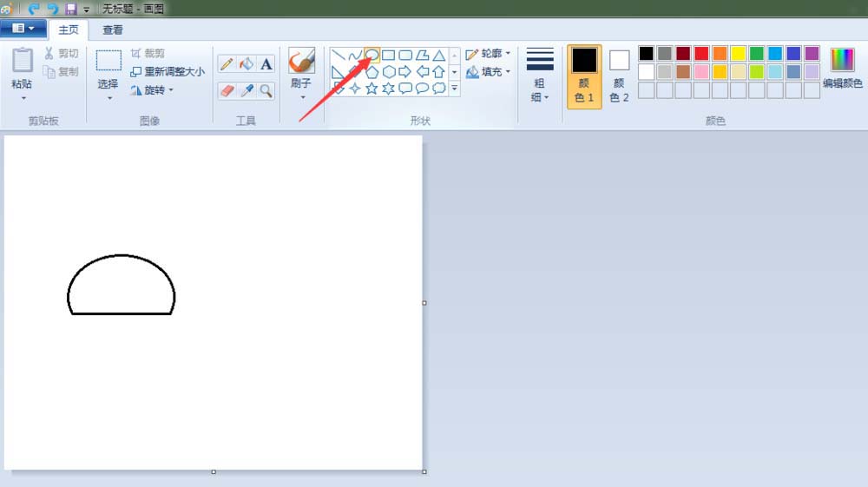This screenshot has width=868, height=487.
Task: Pick the yellow color swatch
Action: coord(738,53)
